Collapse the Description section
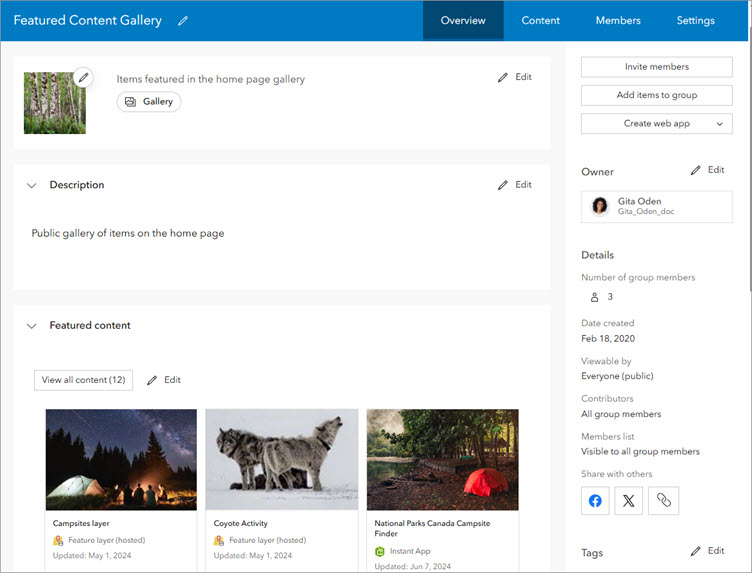Image resolution: width=752 pixels, height=573 pixels. (31, 185)
